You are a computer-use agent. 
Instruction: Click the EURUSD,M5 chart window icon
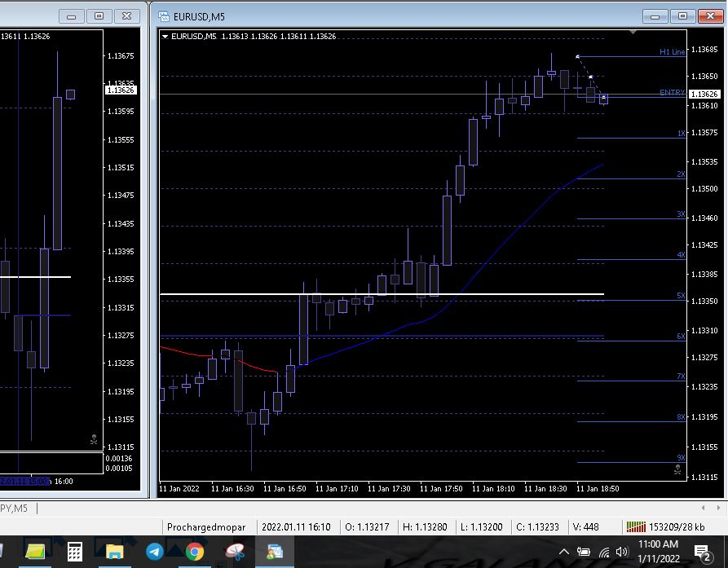pyautogui.click(x=164, y=15)
